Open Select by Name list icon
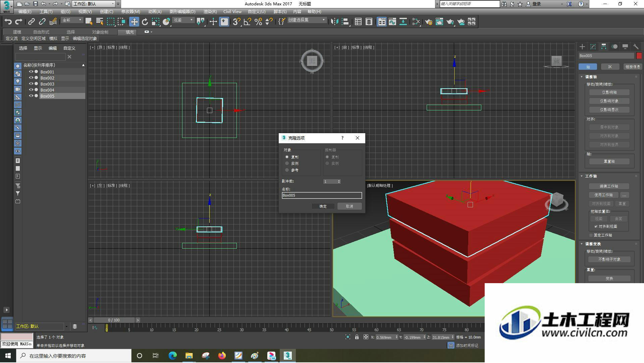This screenshot has height=363, width=644. pyautogui.click(x=100, y=22)
